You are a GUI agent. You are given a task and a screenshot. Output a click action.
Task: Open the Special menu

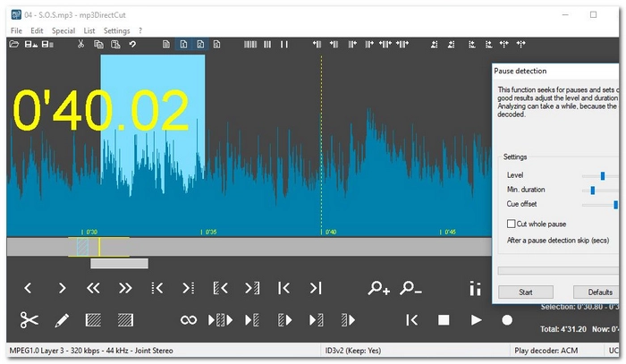click(x=63, y=30)
